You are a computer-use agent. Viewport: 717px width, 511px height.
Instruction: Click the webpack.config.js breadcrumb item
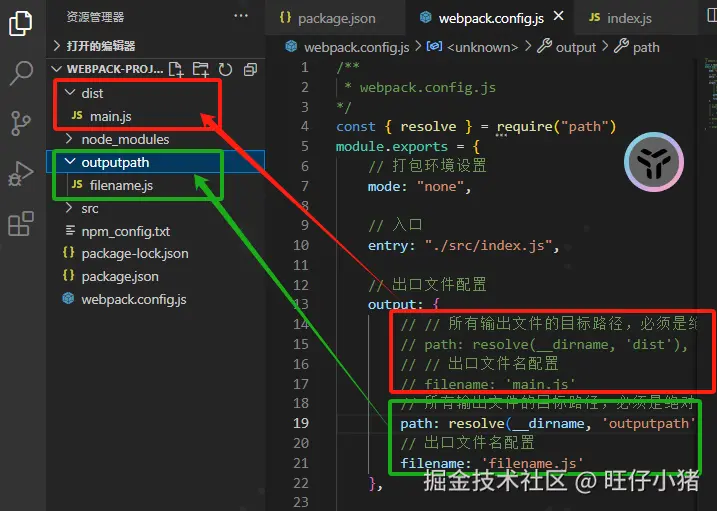[348, 47]
